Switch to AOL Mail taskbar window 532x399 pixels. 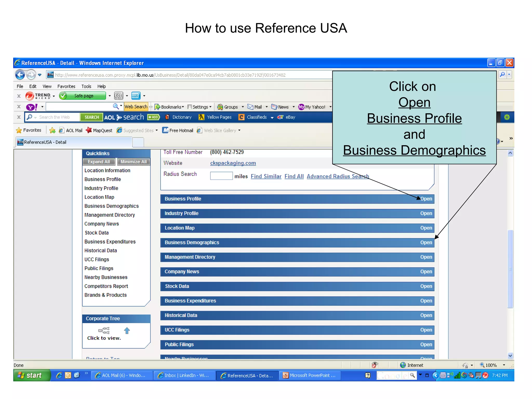122,375
